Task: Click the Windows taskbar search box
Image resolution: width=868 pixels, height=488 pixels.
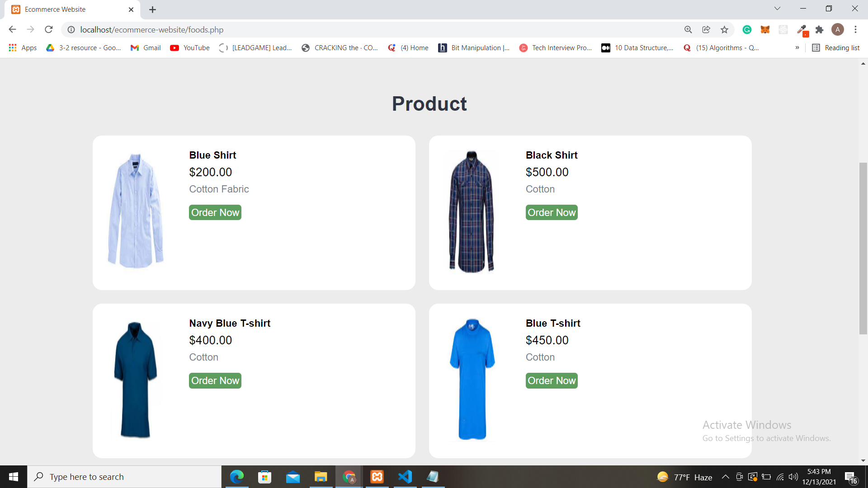Action: pos(124,477)
